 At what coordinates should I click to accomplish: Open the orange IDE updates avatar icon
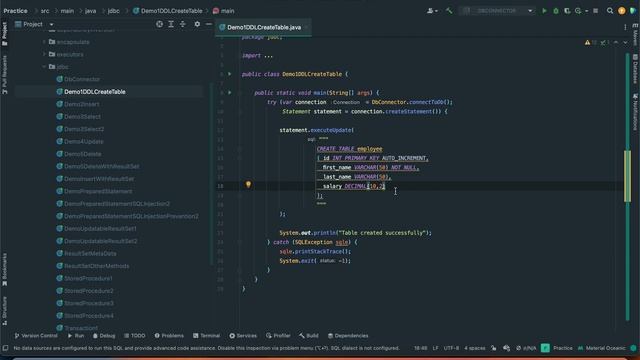tap(621, 11)
